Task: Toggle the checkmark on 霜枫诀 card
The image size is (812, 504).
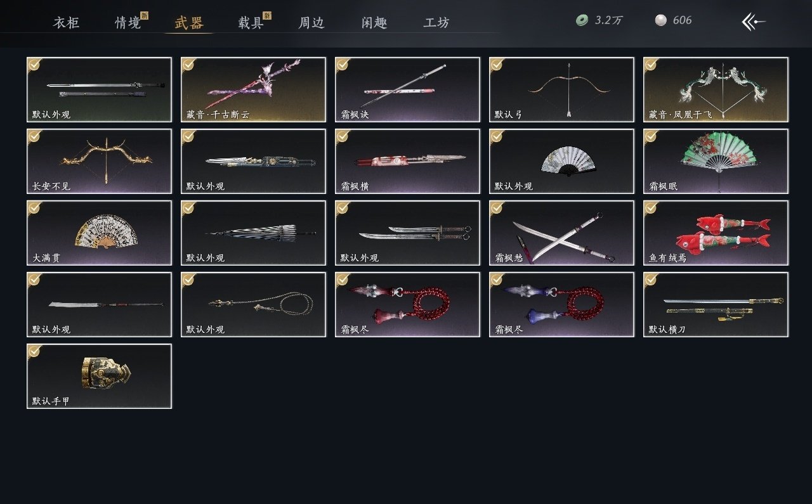Action: 343,64
